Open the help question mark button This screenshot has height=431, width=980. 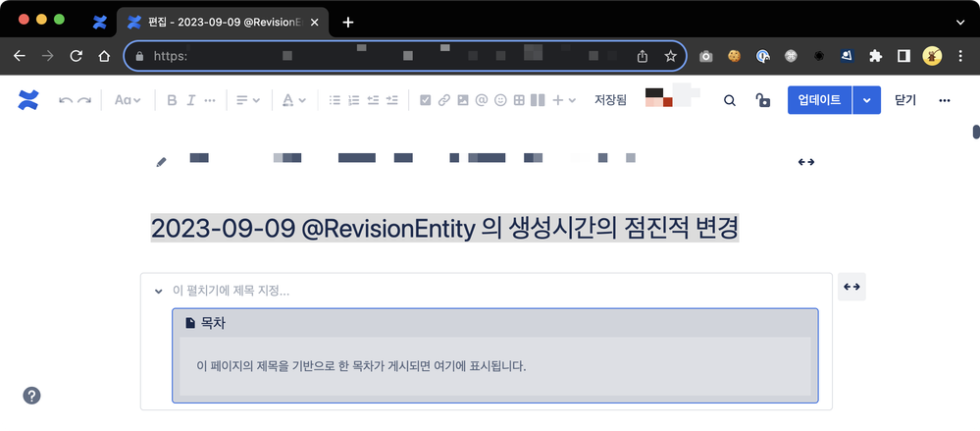[31, 396]
